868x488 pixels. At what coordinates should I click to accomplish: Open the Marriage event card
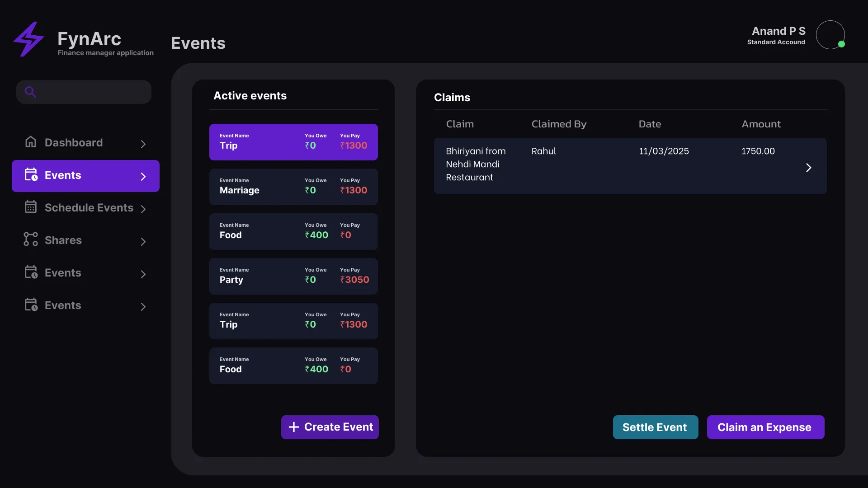(x=293, y=186)
